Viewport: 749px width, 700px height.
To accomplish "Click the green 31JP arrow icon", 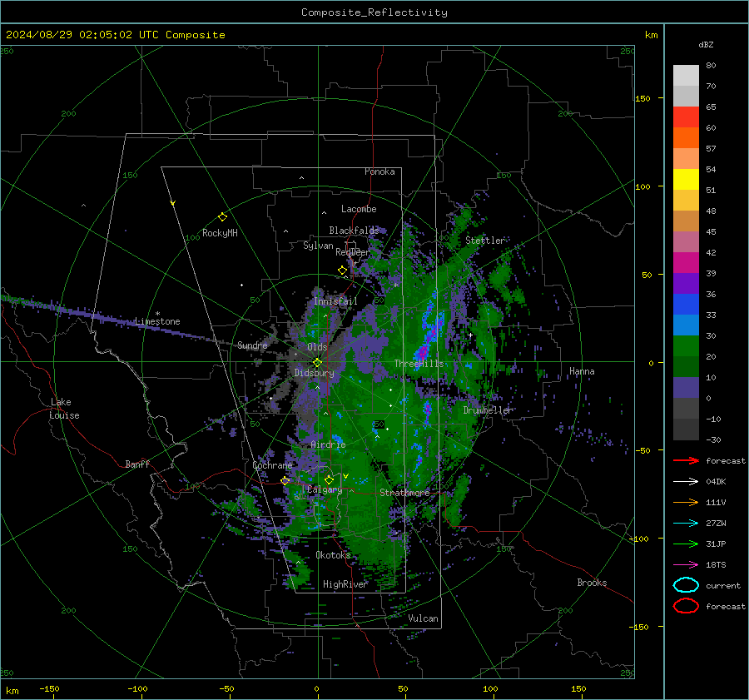I will [686, 544].
